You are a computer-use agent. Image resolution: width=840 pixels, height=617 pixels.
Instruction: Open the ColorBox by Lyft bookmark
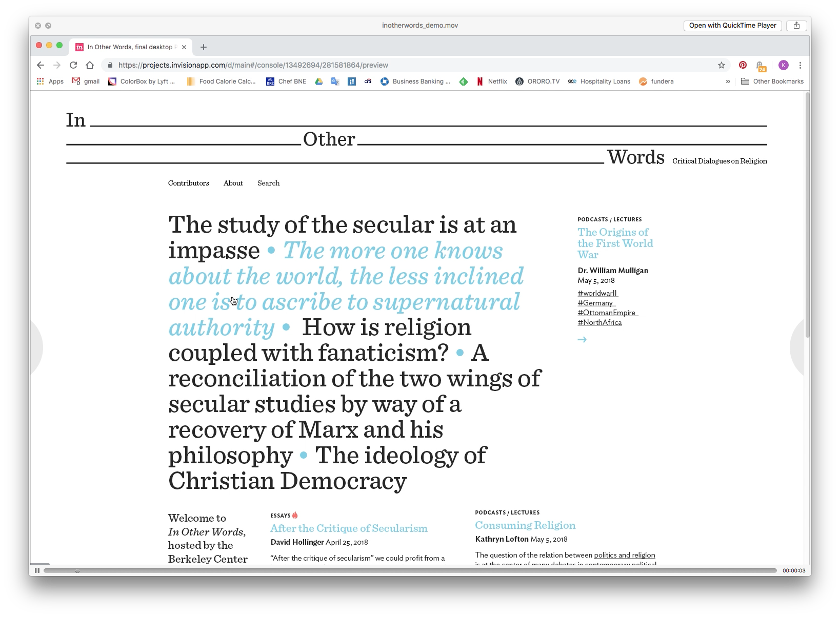click(x=142, y=81)
